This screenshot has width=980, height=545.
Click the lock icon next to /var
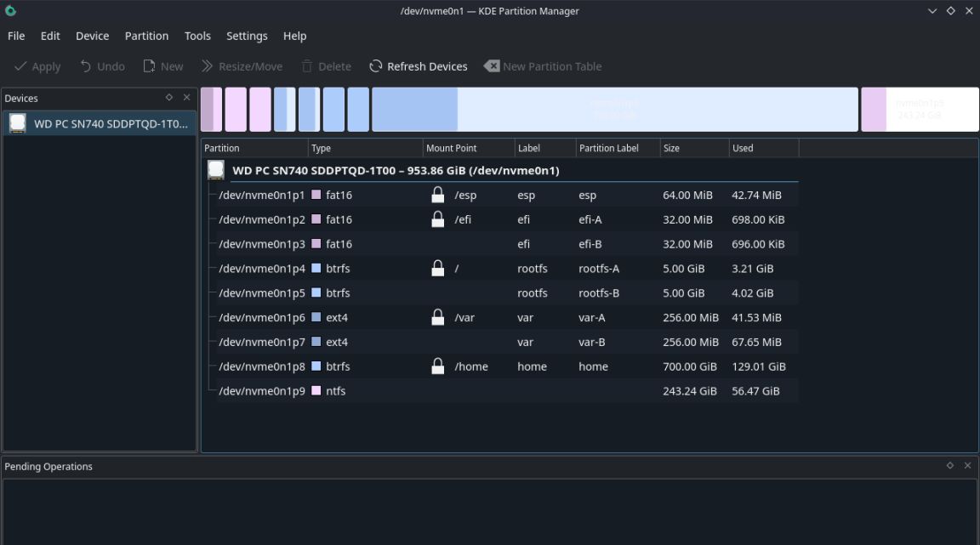point(437,317)
